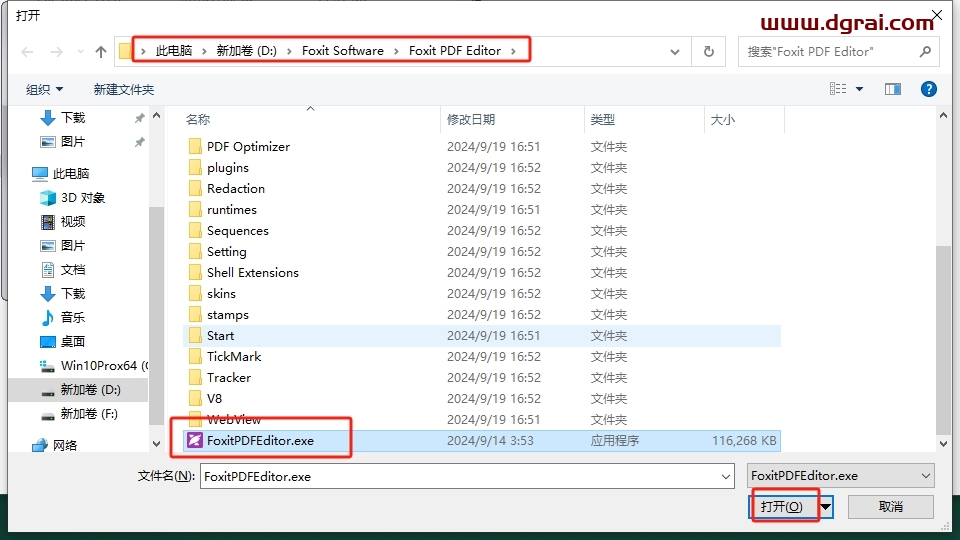The image size is (960, 540).
Task: Click the FoxitPDFEditor.exe application icon
Action: (195, 440)
